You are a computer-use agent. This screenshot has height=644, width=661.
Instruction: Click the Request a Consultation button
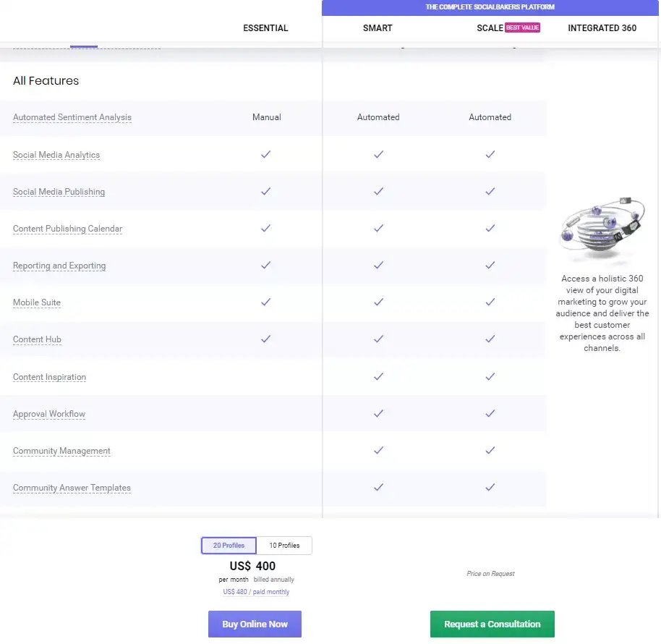coord(492,624)
